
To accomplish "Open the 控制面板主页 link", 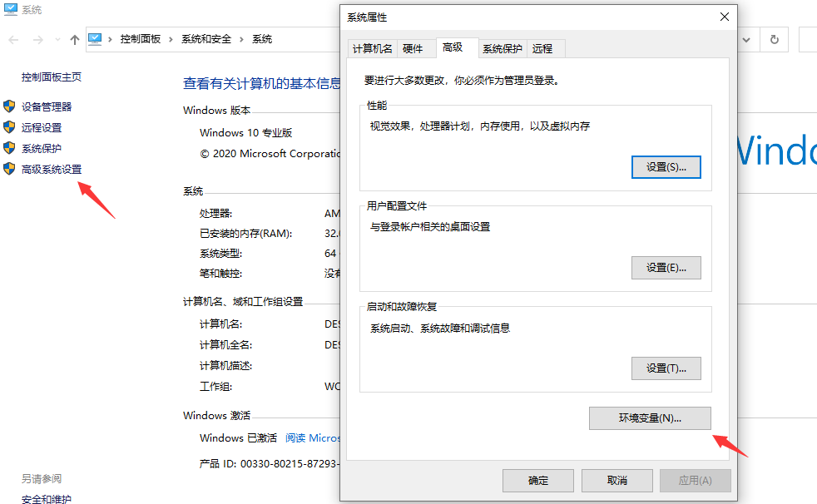I will 52,77.
